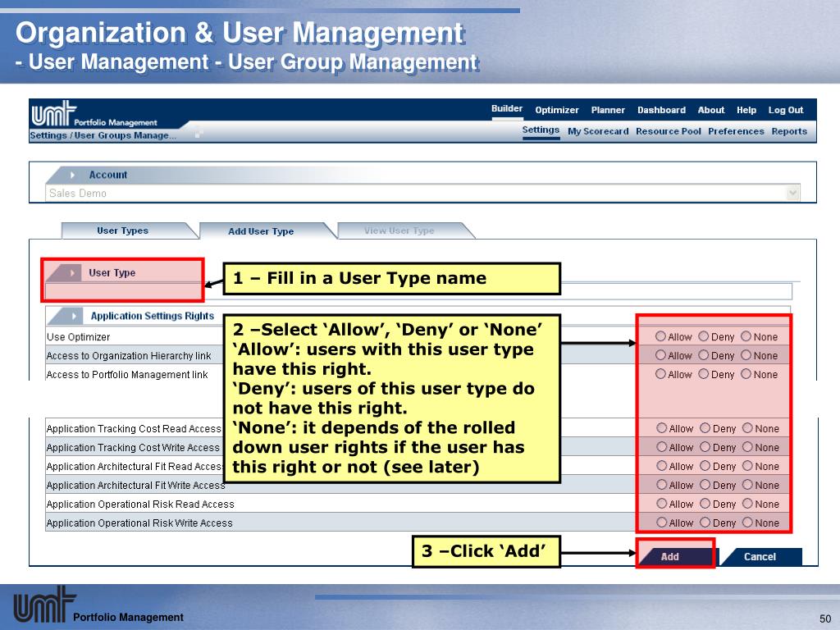The image size is (840, 630).
Task: Toggle the Application Settings Rights arrow
Action: (x=74, y=316)
